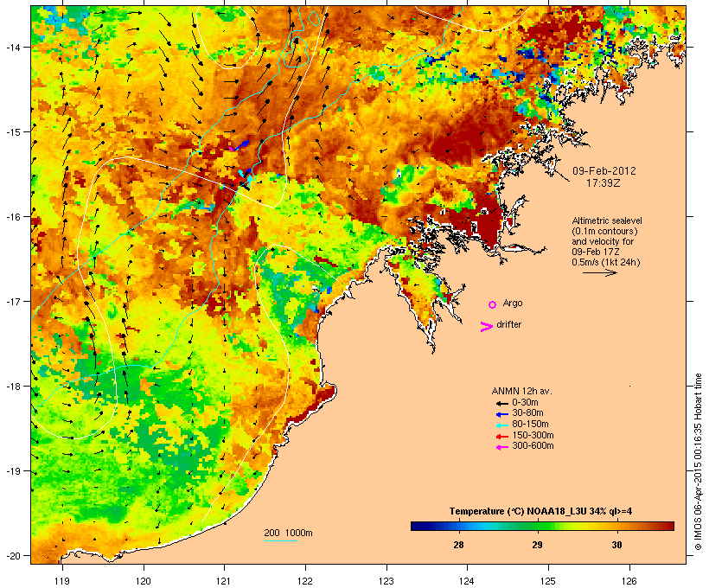The width and height of the screenshot is (709, 588).
Task: Click the '-14' latitude axis label
Action: coord(13,47)
